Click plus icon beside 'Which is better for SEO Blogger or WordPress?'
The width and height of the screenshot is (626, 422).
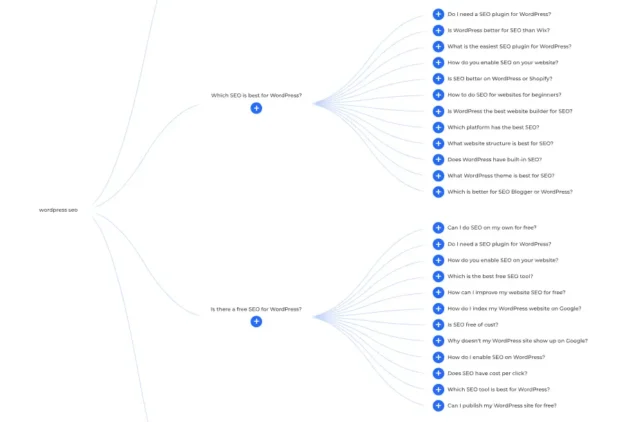coord(438,192)
